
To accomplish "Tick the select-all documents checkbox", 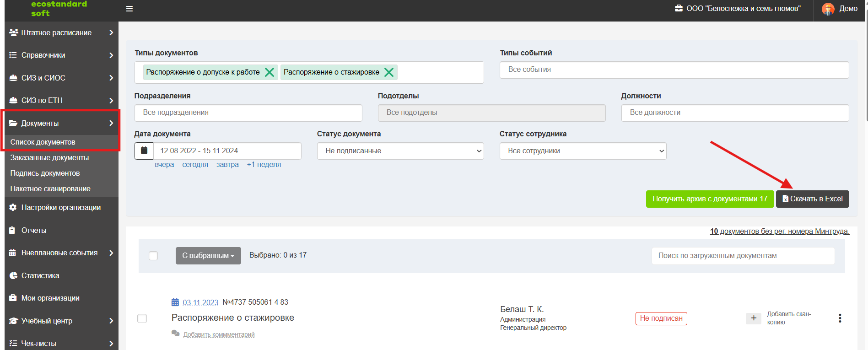I will [x=153, y=256].
